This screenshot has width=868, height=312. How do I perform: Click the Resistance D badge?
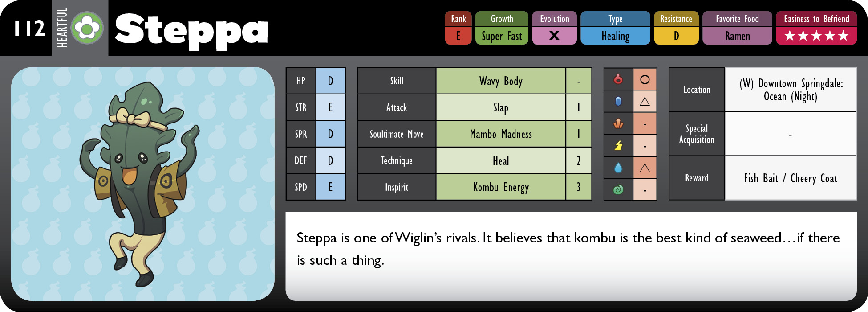(676, 28)
